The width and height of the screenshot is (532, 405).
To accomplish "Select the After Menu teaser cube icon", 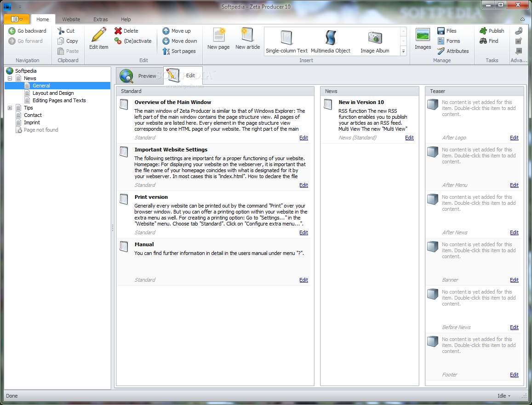I will [x=433, y=152].
